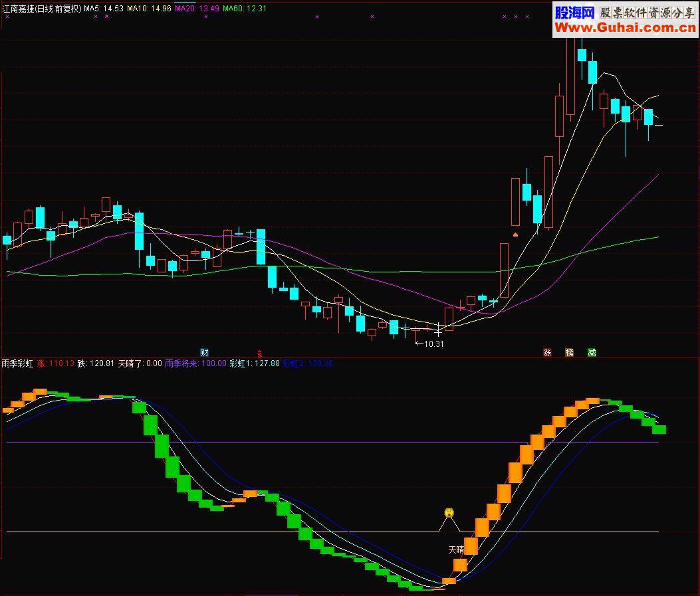Open the green 减 marker icon
This screenshot has width=700, height=596.
(x=592, y=353)
